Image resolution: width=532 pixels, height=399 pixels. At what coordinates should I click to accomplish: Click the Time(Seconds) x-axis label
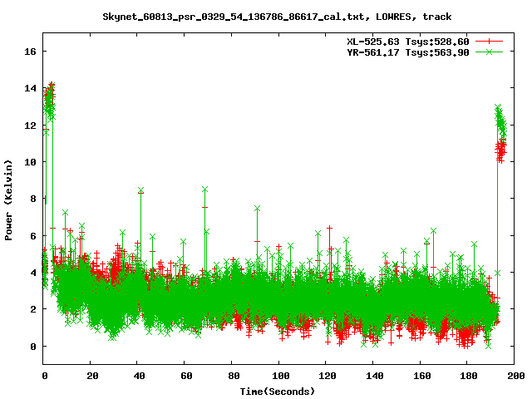click(x=278, y=392)
